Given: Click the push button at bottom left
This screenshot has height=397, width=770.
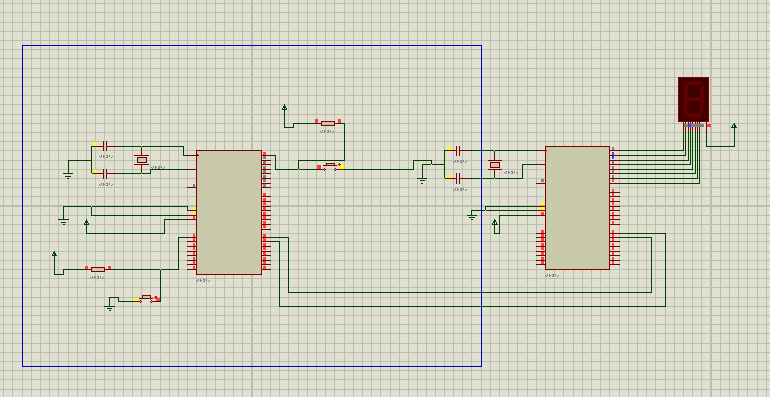Looking at the screenshot, I should pos(146,298).
